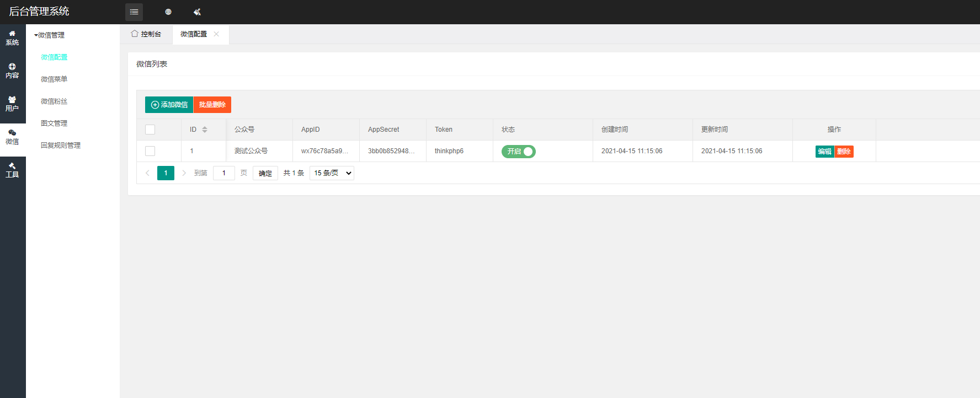
Task: Collapse the 微信管理 menu group
Action: [49, 35]
